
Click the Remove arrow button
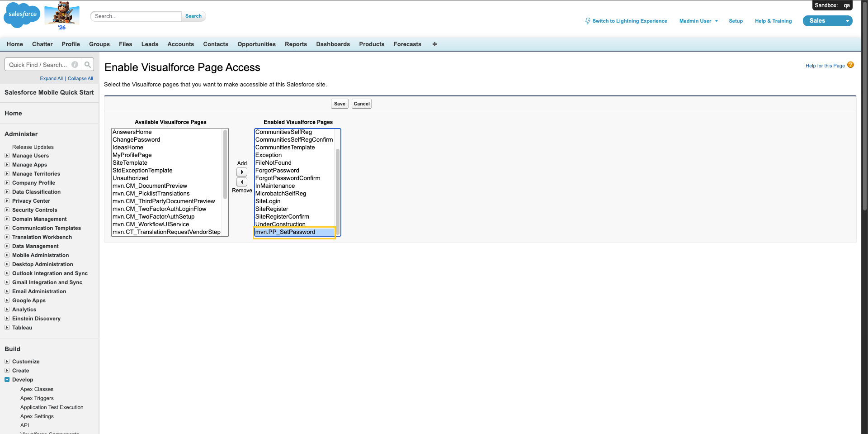click(242, 182)
